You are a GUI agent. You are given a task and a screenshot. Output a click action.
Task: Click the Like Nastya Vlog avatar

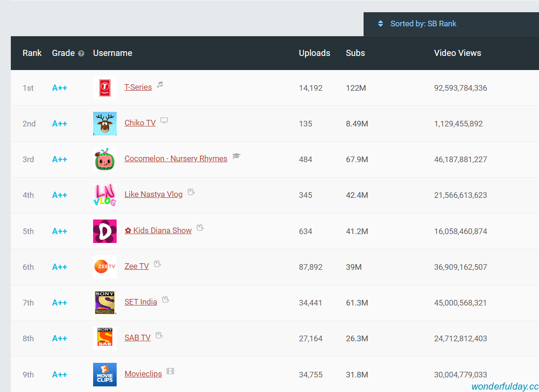104,195
